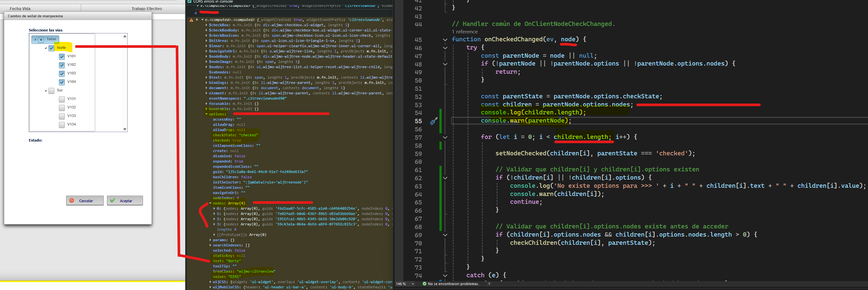Expand the $inner property
868x290 pixels.
(206, 46)
